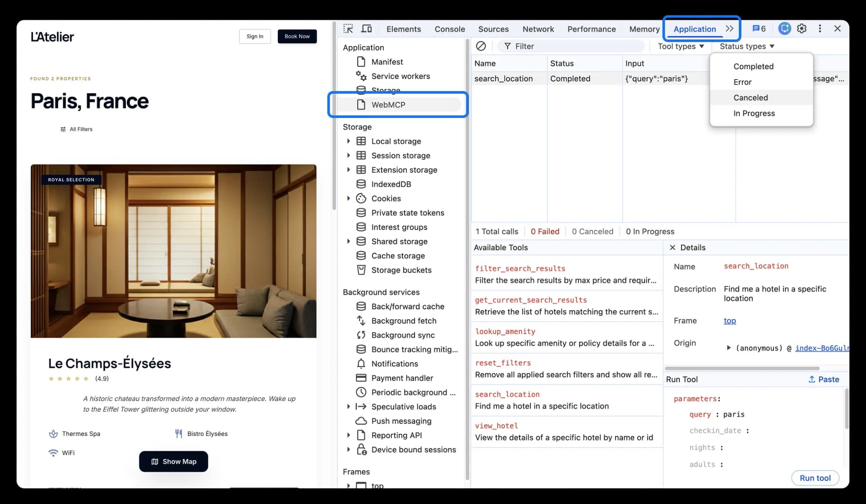This screenshot has height=504, width=866.
Task: Open the AI assistance icon
Action: pos(785,28)
